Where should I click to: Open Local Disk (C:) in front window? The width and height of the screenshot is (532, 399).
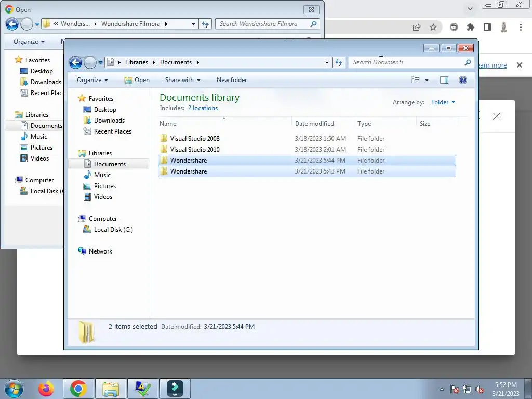coord(113,230)
